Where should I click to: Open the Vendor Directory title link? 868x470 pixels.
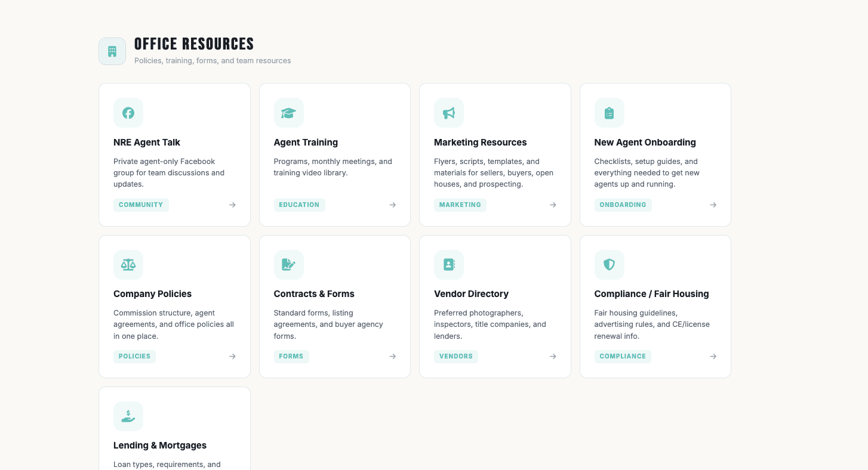click(472, 294)
